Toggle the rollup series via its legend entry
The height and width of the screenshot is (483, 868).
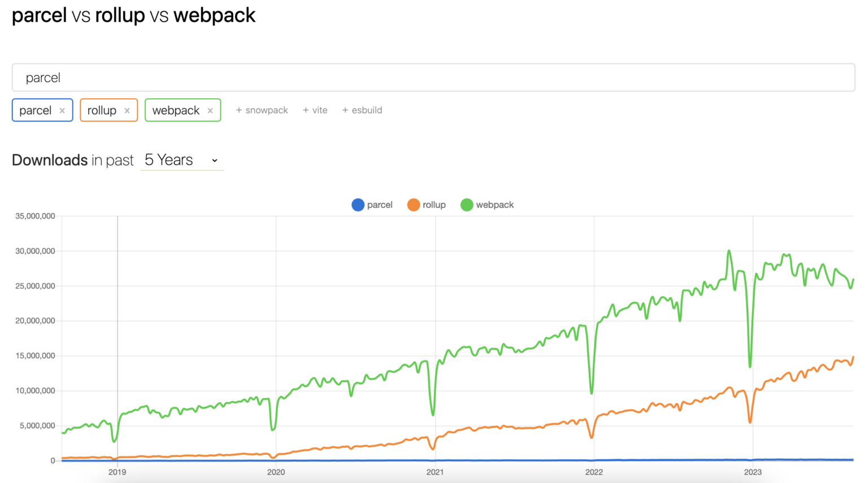427,205
